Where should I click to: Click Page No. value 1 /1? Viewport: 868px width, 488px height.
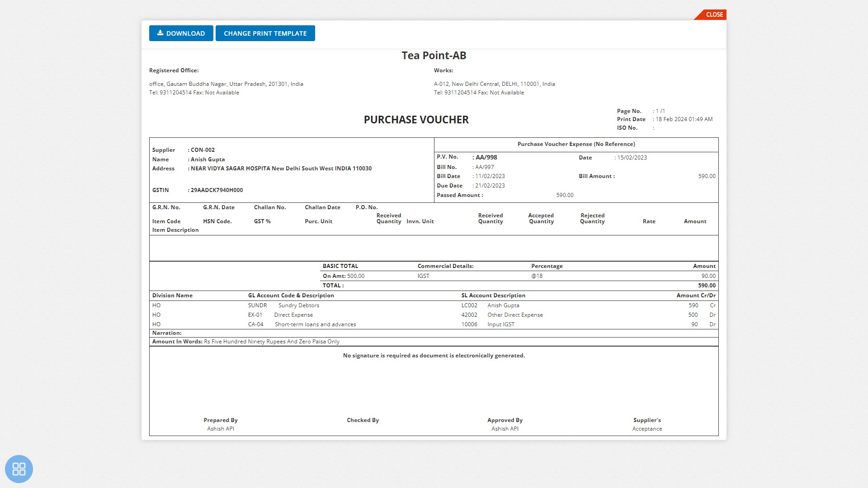tap(660, 111)
